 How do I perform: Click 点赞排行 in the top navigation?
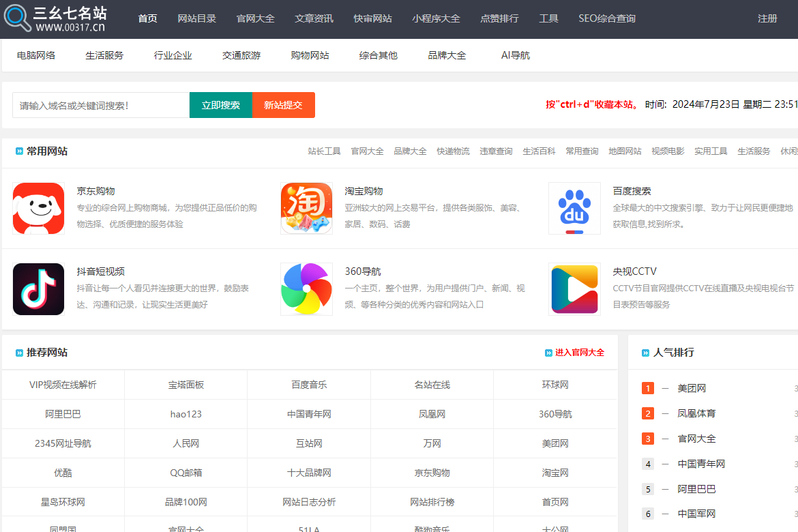tap(500, 19)
